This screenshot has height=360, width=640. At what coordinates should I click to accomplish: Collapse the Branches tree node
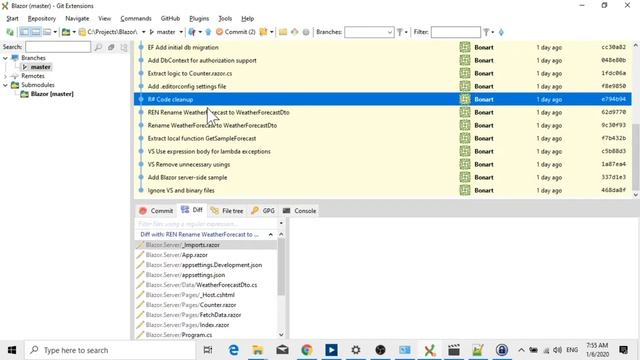click(5, 58)
